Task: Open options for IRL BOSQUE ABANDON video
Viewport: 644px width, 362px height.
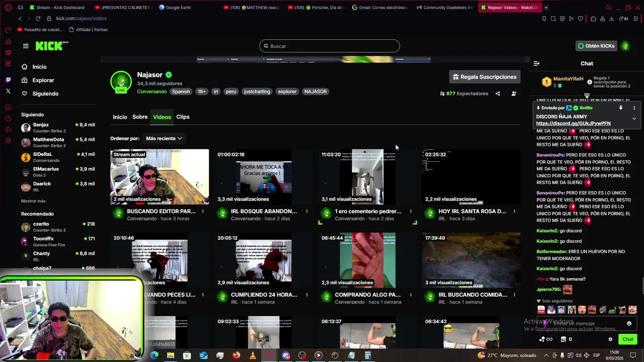Action: pos(306,211)
